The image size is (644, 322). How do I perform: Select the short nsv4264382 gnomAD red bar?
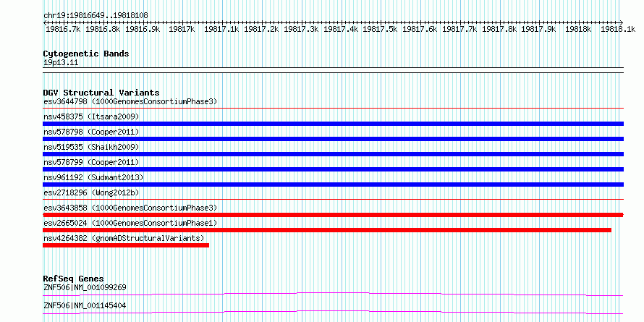point(126,245)
